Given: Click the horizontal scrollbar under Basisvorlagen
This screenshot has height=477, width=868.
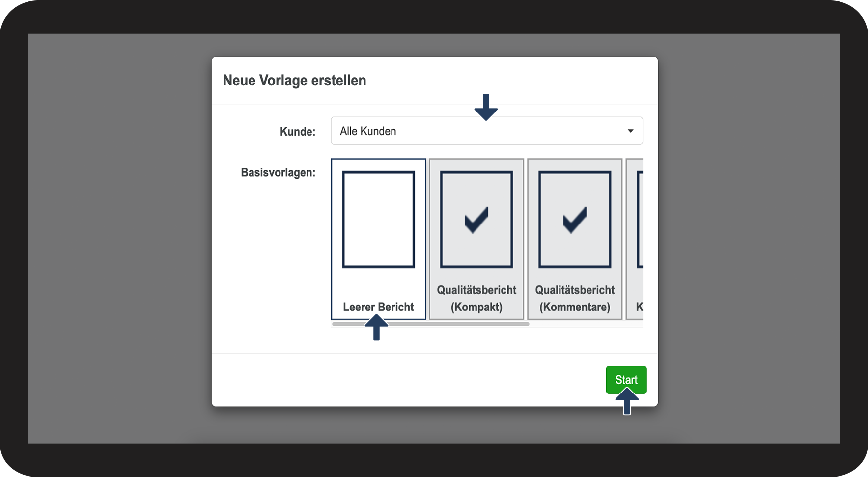Looking at the screenshot, I should click(x=430, y=324).
